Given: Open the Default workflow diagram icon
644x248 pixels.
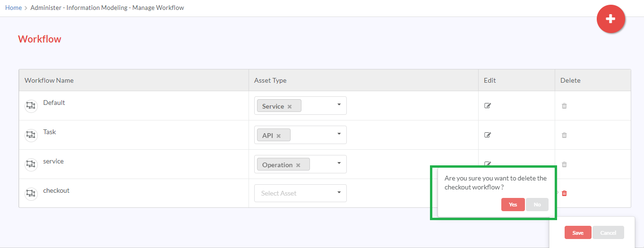Looking at the screenshot, I should coord(31,106).
